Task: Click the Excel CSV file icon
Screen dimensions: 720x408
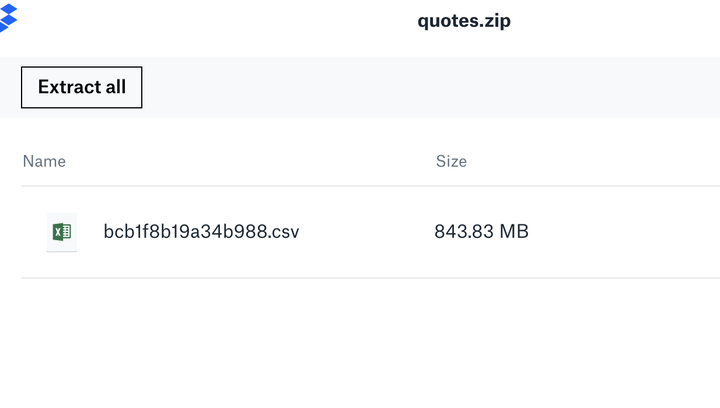Action: coord(62,232)
